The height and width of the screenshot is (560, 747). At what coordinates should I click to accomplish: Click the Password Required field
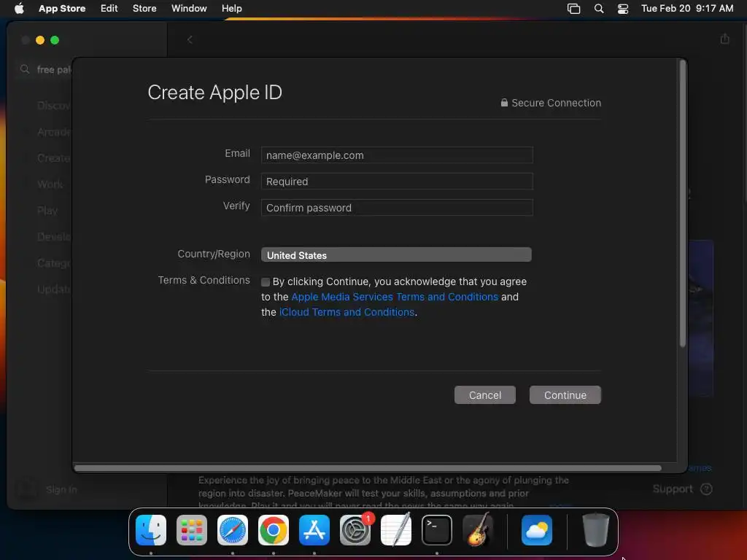point(397,182)
